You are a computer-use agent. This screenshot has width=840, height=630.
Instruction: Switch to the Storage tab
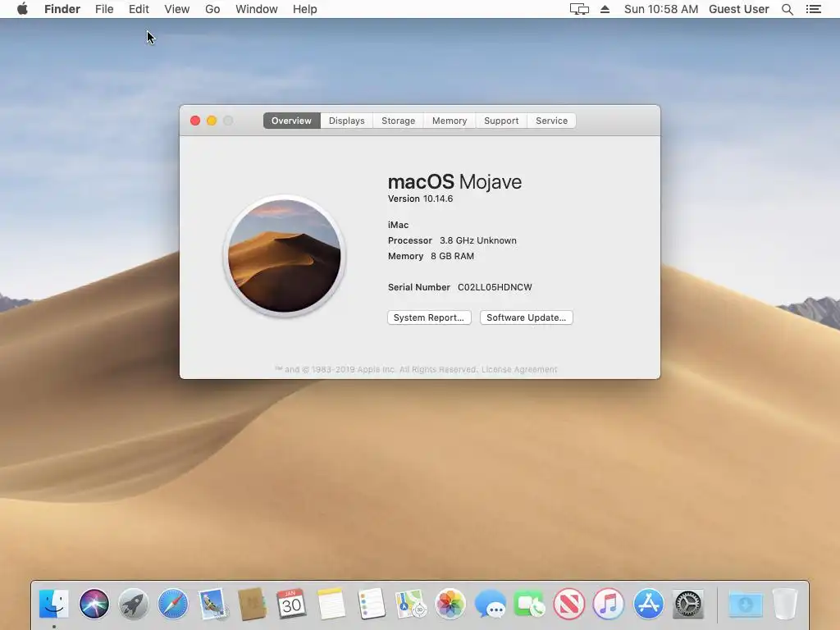[398, 121]
